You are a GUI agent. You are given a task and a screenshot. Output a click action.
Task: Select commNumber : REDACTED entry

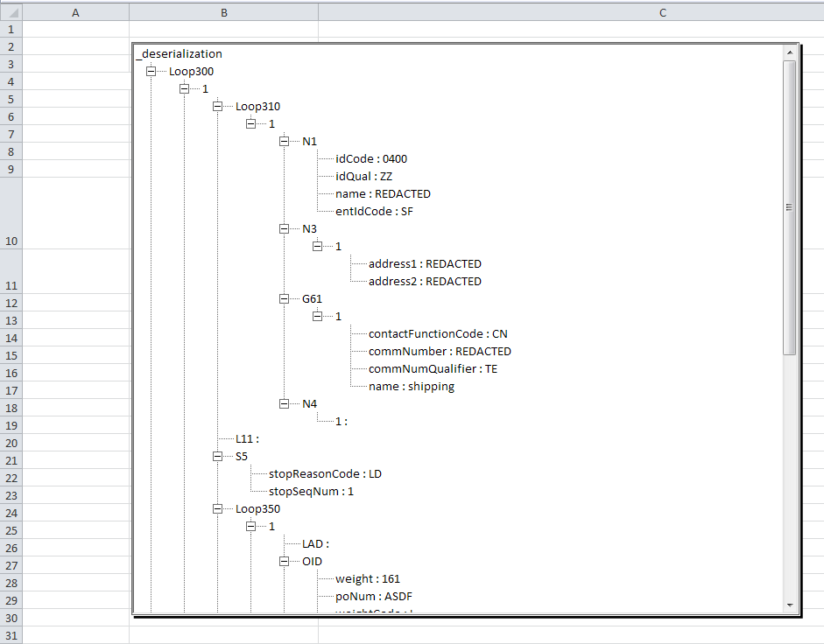pos(440,351)
